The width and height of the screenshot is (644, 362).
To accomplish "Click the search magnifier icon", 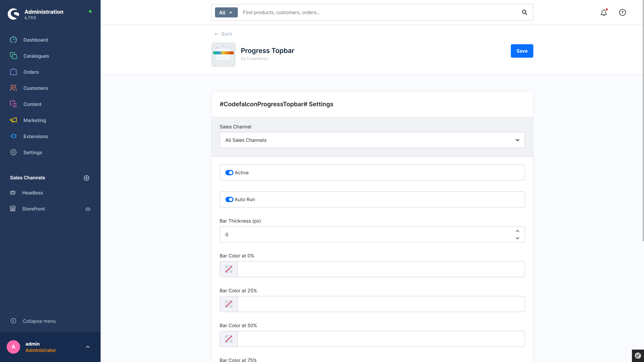I will click(x=525, y=12).
